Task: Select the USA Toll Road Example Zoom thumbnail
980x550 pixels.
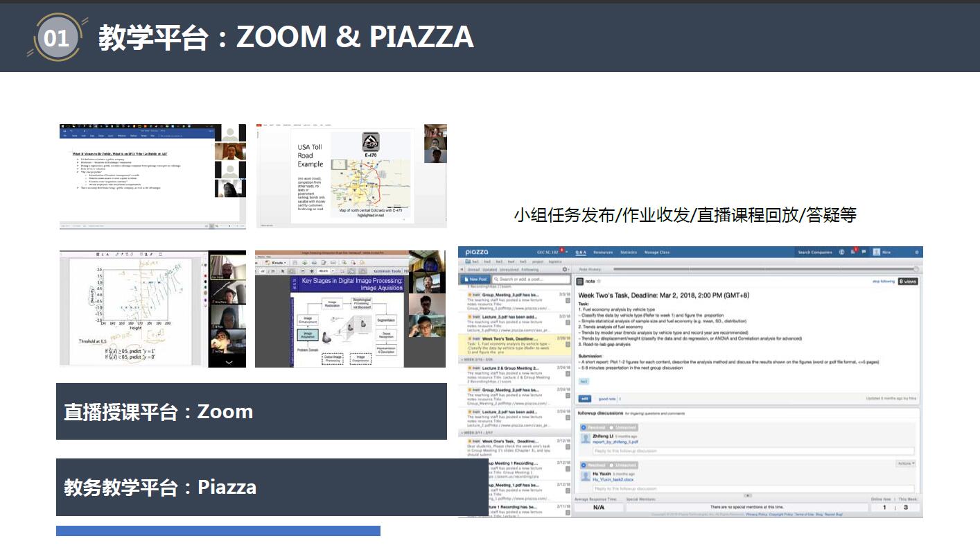Action: point(351,176)
